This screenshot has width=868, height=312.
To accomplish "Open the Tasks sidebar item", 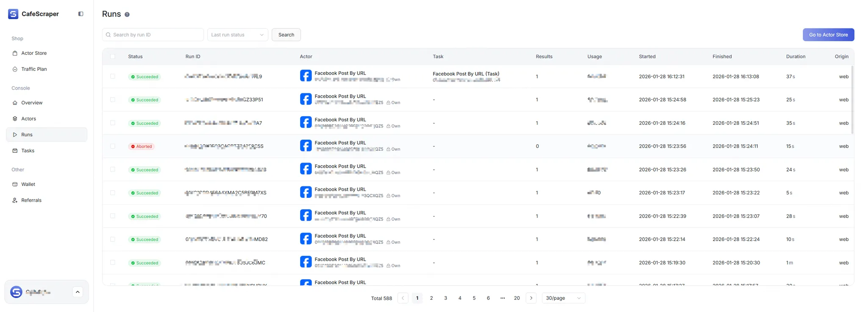I will coord(47,151).
